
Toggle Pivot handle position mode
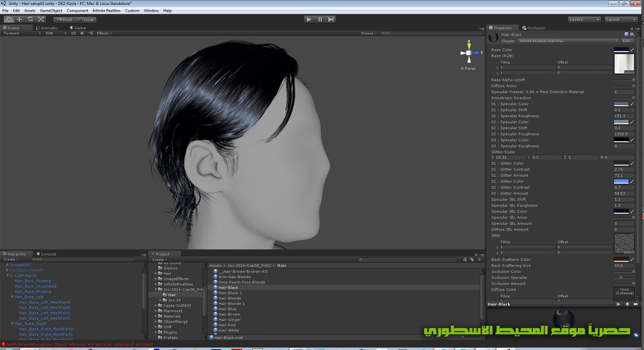(x=64, y=19)
